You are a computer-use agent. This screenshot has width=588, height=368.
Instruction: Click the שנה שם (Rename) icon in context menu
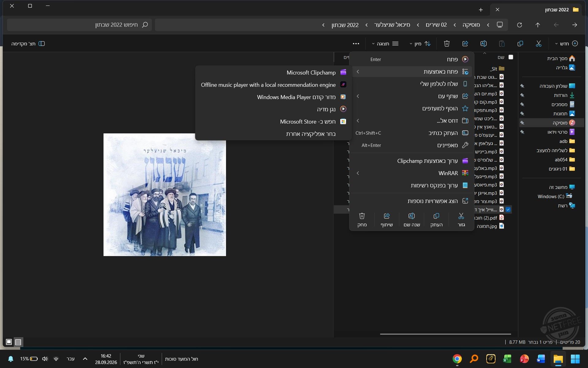pos(412,216)
